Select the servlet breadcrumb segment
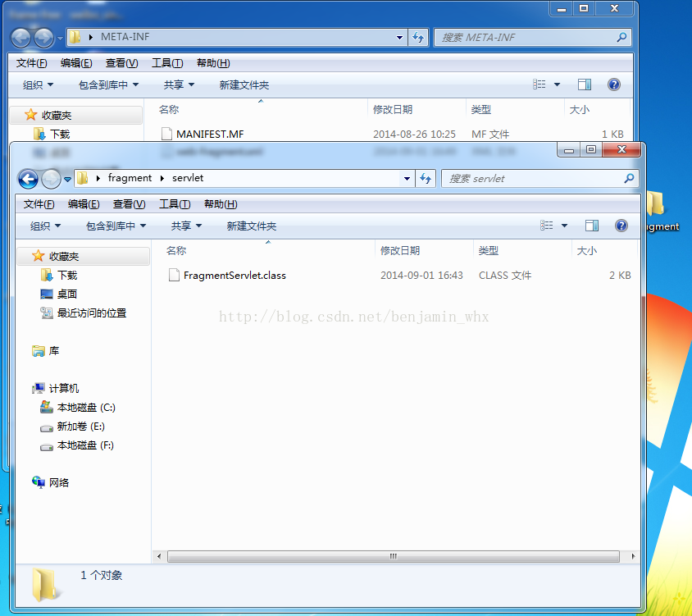This screenshot has height=616, width=692. [x=188, y=178]
